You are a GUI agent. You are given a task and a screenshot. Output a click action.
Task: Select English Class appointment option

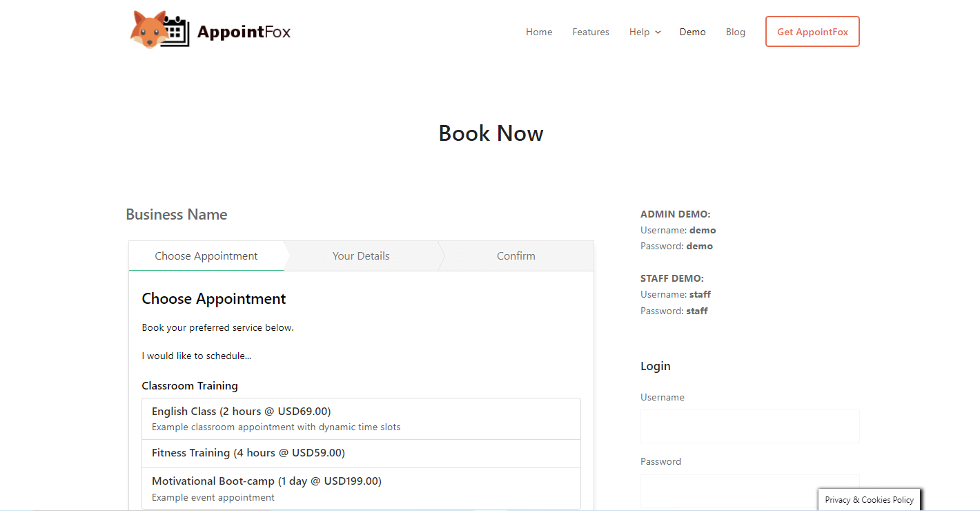tap(361, 418)
